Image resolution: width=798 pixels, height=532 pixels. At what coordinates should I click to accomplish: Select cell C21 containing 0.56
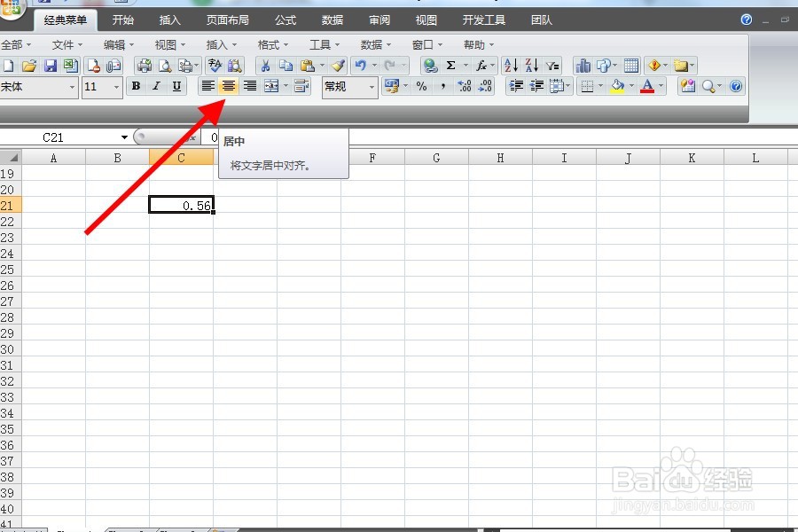click(x=181, y=205)
